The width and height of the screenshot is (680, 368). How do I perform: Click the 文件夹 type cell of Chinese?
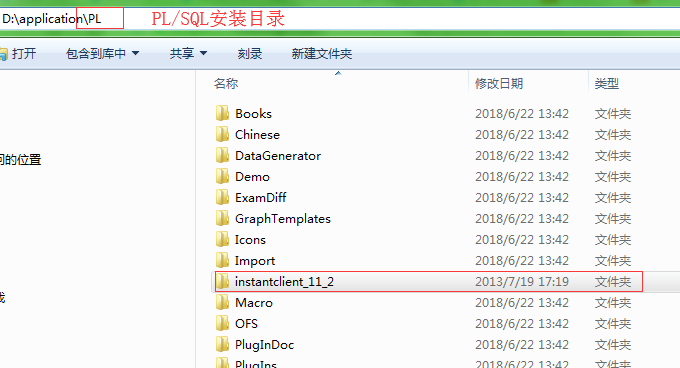tap(612, 134)
